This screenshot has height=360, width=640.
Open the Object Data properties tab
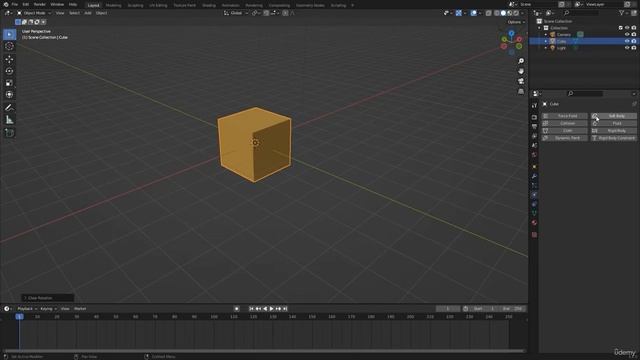point(534,213)
